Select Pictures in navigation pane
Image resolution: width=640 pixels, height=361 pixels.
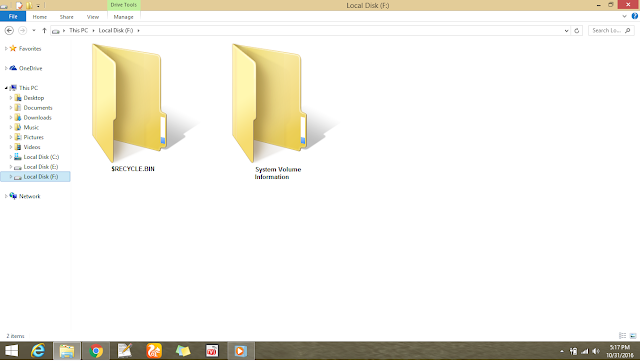pyautogui.click(x=33, y=137)
